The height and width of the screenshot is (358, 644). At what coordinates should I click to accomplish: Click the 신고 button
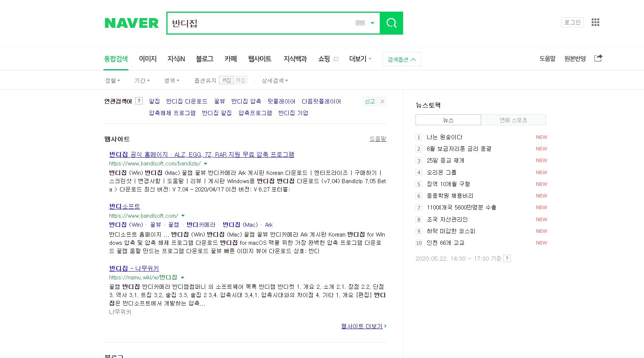[370, 101]
